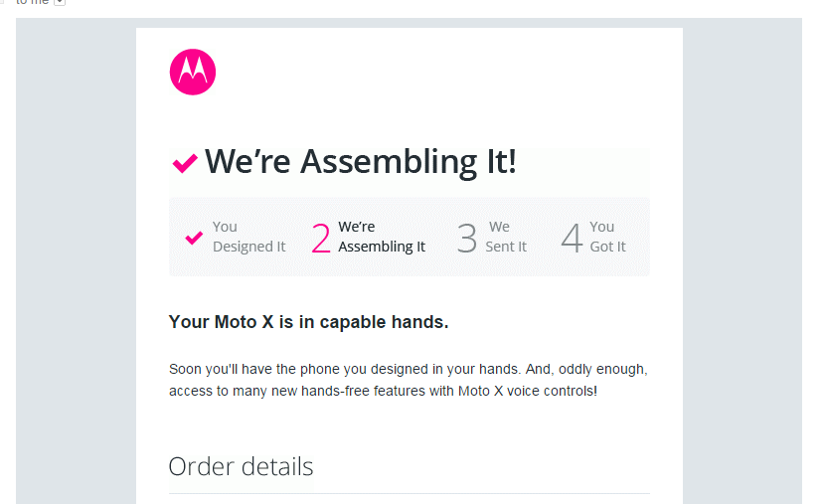This screenshot has height=504, width=824.
Task: Click the We're Assembling It! main heading
Action: 360,162
